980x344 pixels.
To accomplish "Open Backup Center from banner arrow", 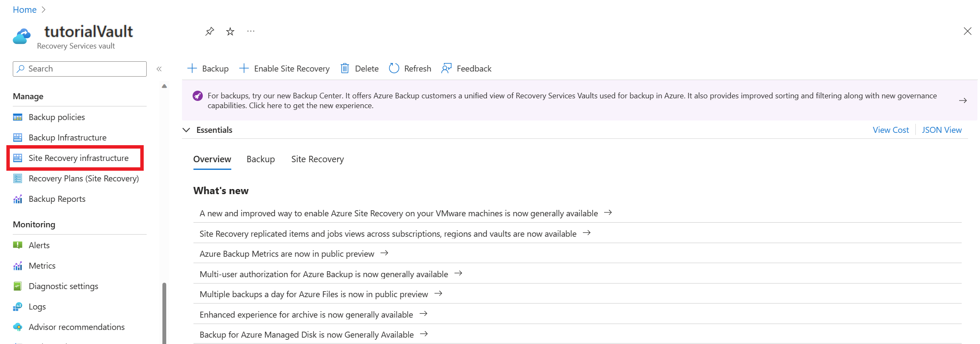I will tap(963, 100).
